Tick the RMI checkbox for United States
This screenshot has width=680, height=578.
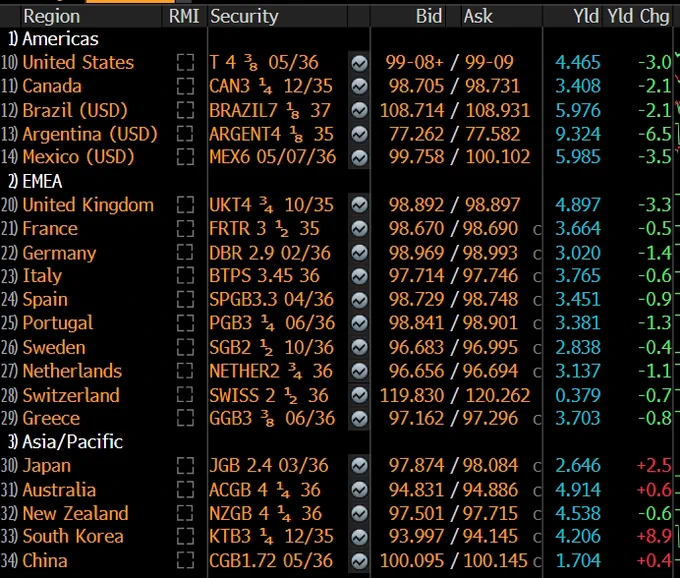coord(185,62)
